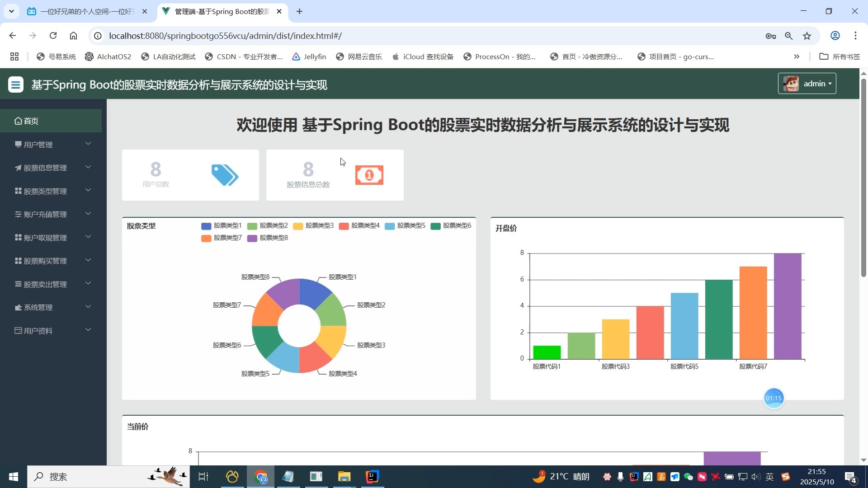This screenshot has height=488, width=868.
Task: Toggle the 股票类型5 legend item
Action: click(405, 225)
